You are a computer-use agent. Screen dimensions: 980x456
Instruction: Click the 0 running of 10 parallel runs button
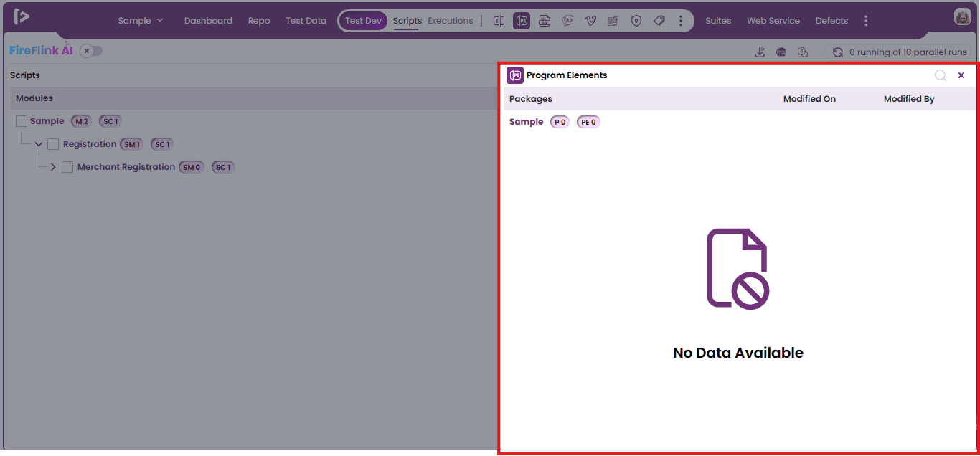pos(898,52)
